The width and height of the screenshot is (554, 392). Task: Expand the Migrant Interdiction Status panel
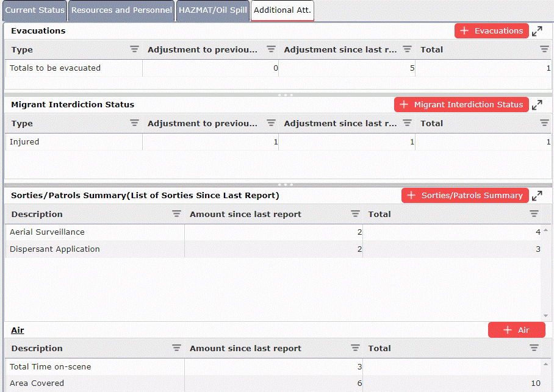coord(538,104)
